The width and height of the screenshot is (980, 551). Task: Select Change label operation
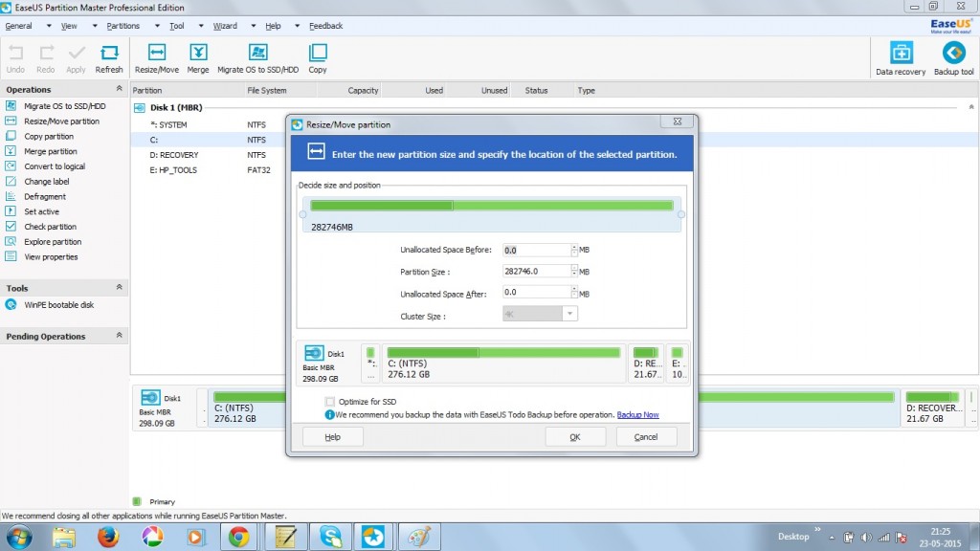coord(46,181)
